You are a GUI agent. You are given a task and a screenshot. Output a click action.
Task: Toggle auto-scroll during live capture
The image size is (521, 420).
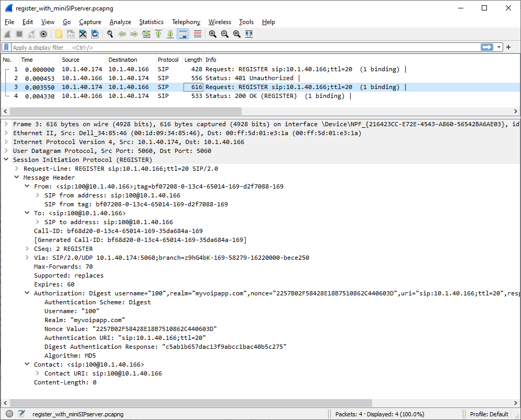(183, 34)
